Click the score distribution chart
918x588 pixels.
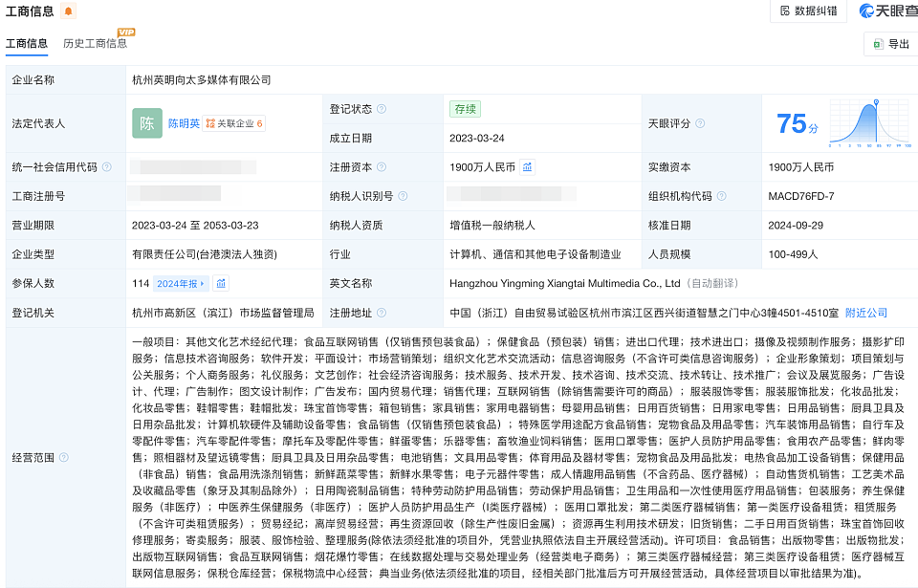[x=870, y=123]
